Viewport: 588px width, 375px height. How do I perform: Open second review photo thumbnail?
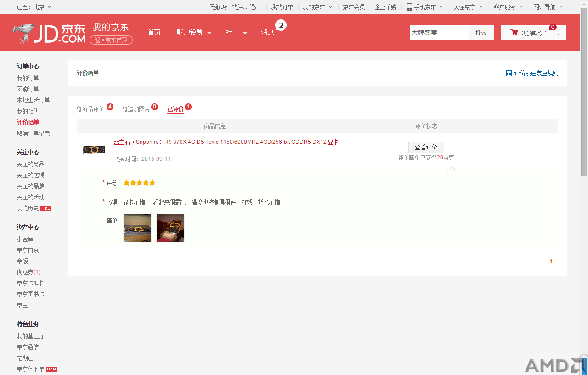[x=170, y=228]
